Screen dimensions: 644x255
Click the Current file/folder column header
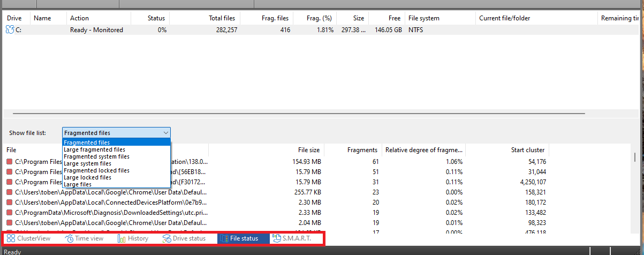click(536, 18)
